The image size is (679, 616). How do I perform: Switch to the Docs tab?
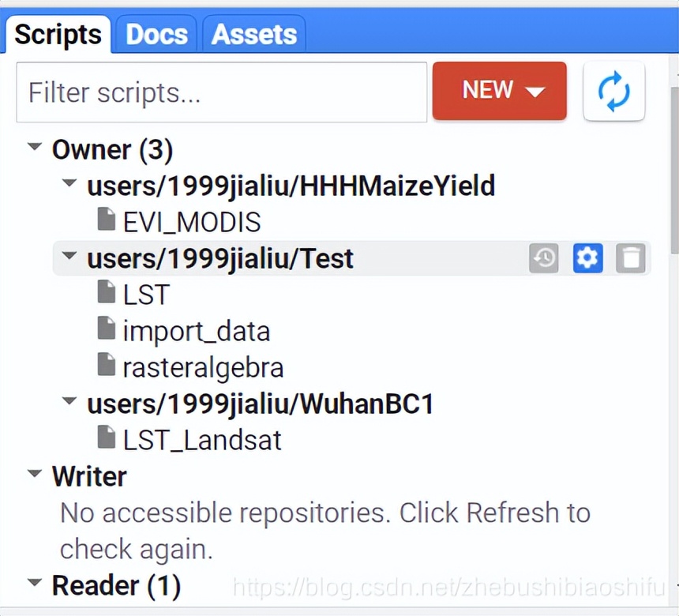pos(156,34)
